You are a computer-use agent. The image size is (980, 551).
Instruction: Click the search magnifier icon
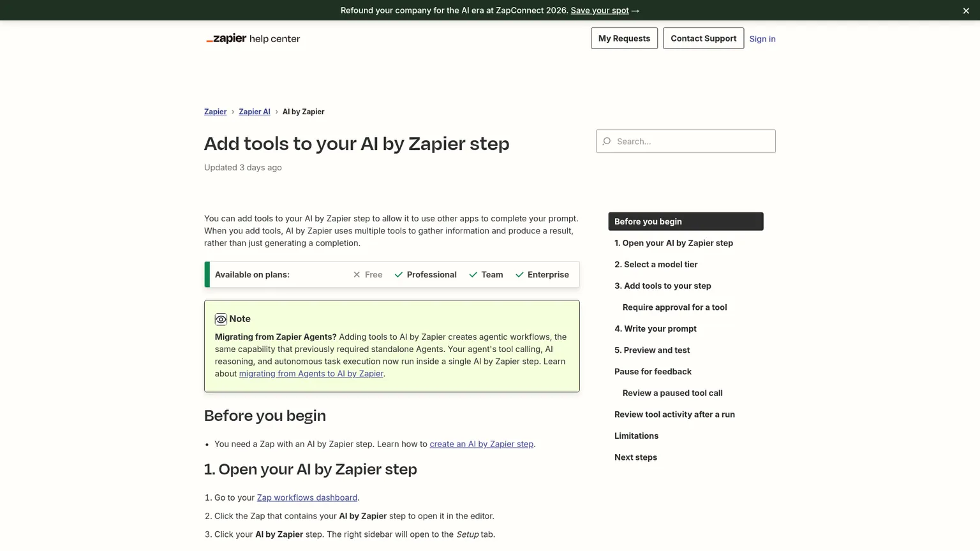pos(607,141)
